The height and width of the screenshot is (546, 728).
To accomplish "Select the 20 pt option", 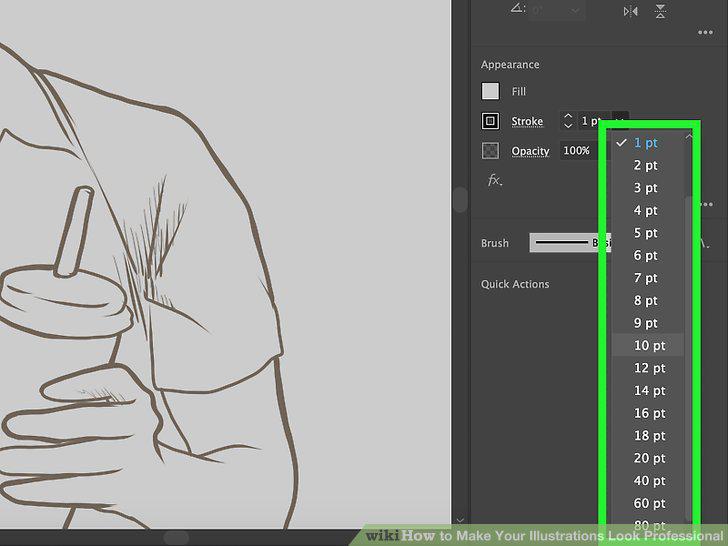I will (x=648, y=458).
